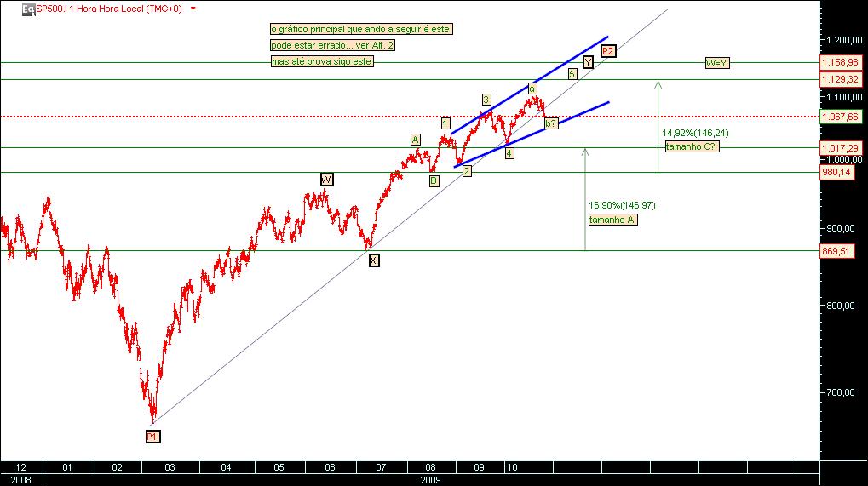Screen dimensions: 868x486
Task: Click the 800,00 price axis value
Action: pos(840,306)
